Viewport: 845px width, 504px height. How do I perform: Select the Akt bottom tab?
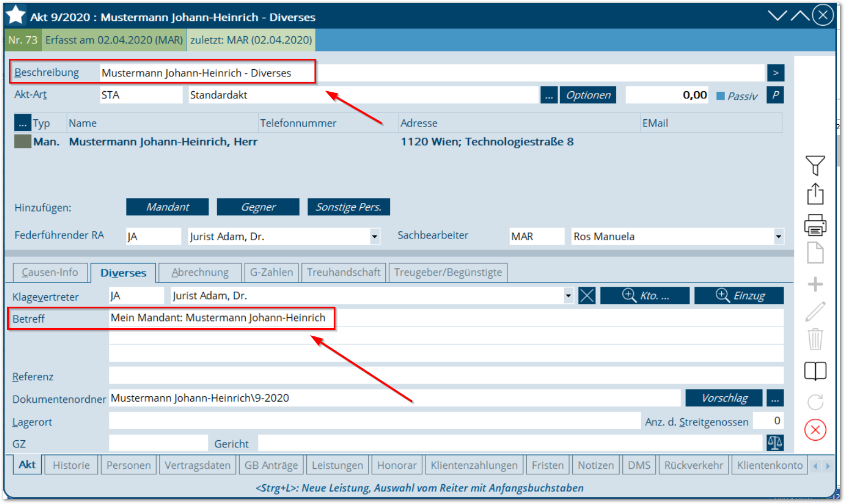[x=27, y=464]
